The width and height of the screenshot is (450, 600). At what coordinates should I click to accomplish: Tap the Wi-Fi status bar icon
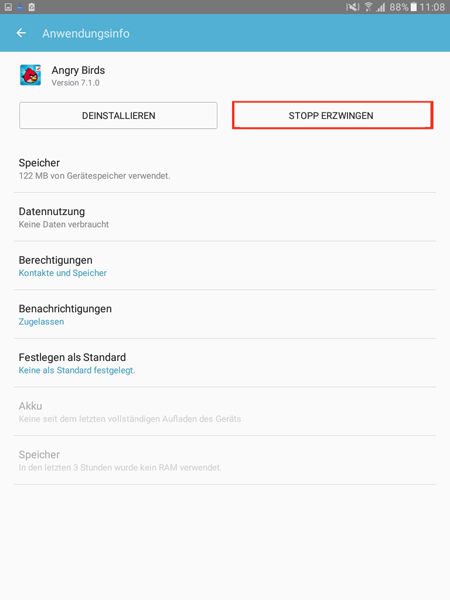[368, 7]
